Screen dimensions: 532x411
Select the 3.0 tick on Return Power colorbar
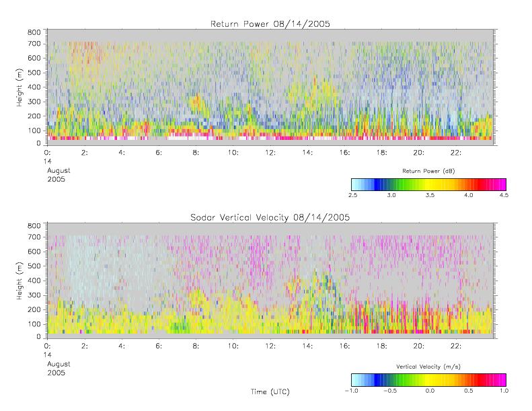391,195
